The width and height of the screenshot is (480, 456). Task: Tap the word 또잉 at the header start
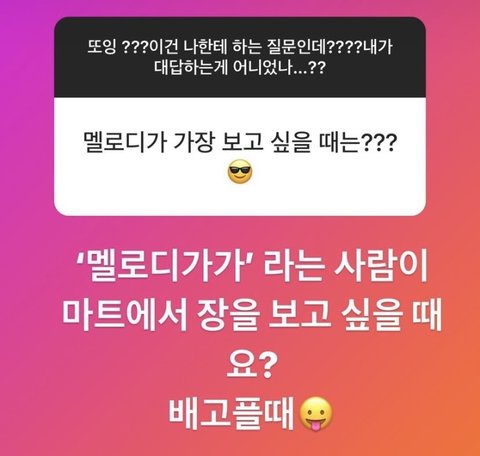pos(102,47)
